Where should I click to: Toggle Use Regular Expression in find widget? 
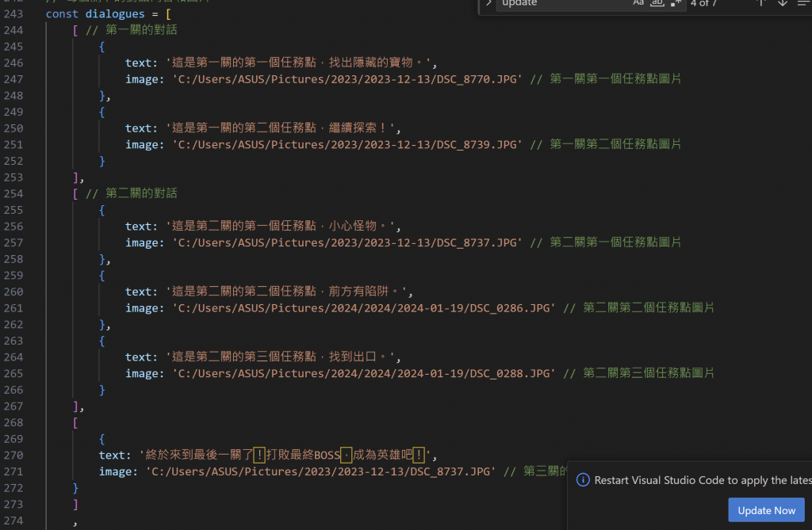tap(676, 2)
